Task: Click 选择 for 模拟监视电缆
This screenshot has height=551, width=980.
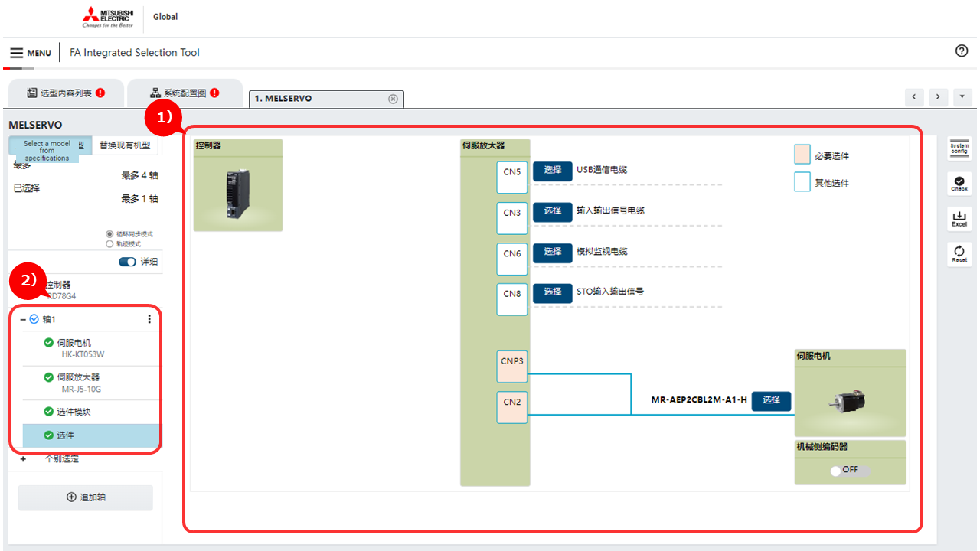Action: coord(553,253)
